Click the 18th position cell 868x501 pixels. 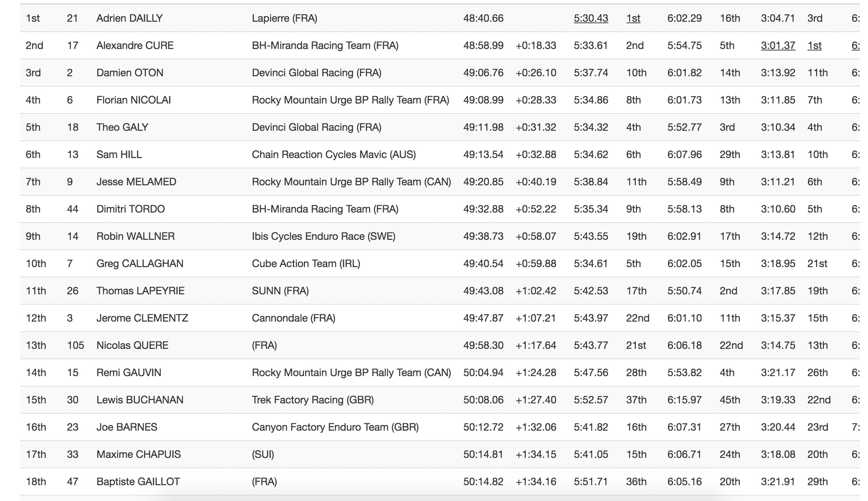[x=36, y=482]
